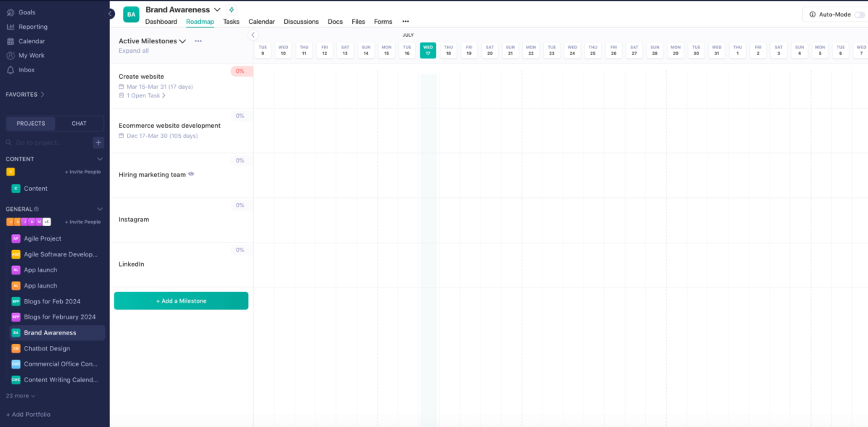The image size is (868, 427).
Task: Click the Add a Milestone button
Action: point(181,300)
